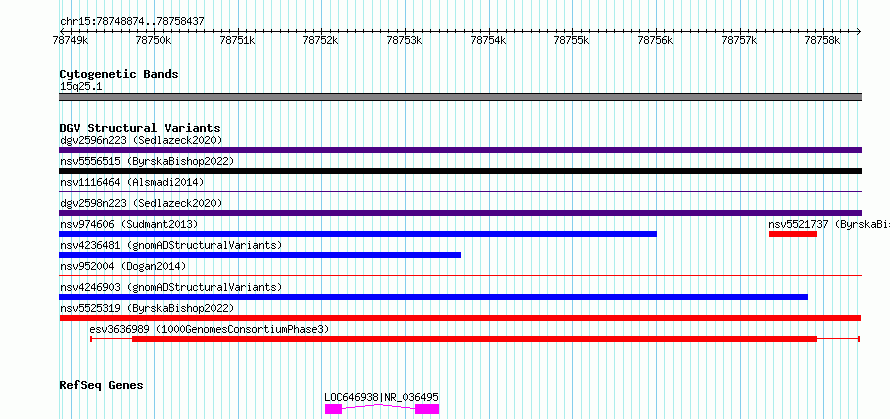Click the nsv4246903 (gnomADStructuralVariants) label
Viewport: 890px width, 419px height.
pyautogui.click(x=171, y=287)
